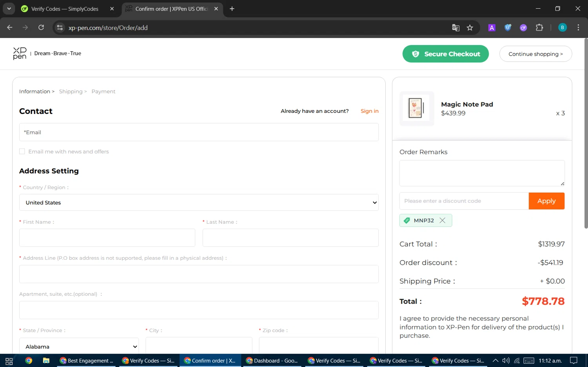Open the Country / Region dropdown
The height and width of the screenshot is (367, 588).
(x=199, y=202)
